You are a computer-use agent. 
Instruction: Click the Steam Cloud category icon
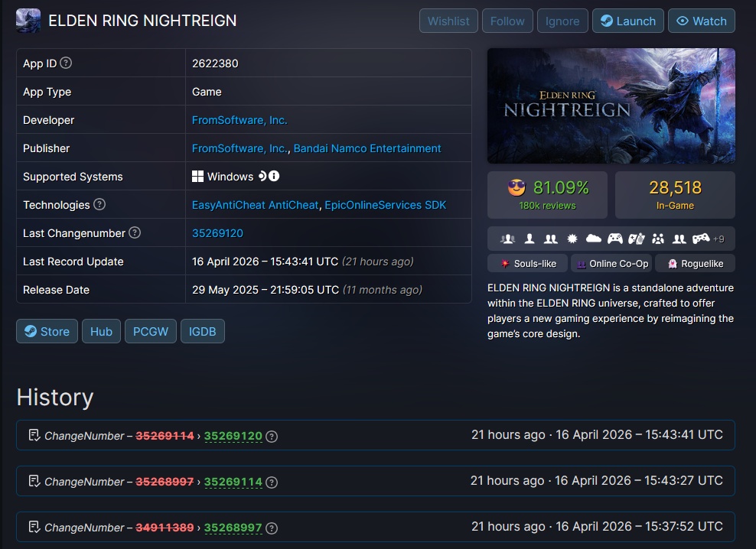pos(594,239)
